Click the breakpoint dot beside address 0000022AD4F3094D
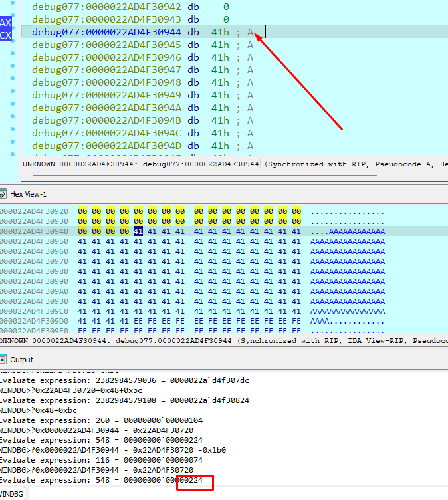 pos(13,141)
